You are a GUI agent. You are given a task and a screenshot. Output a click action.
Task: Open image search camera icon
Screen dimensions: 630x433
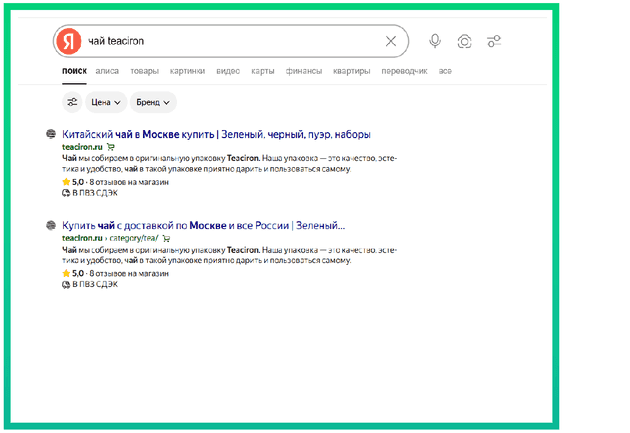click(x=464, y=41)
